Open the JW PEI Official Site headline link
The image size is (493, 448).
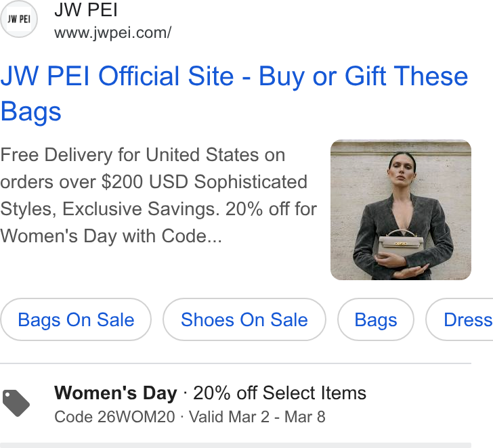[234, 93]
